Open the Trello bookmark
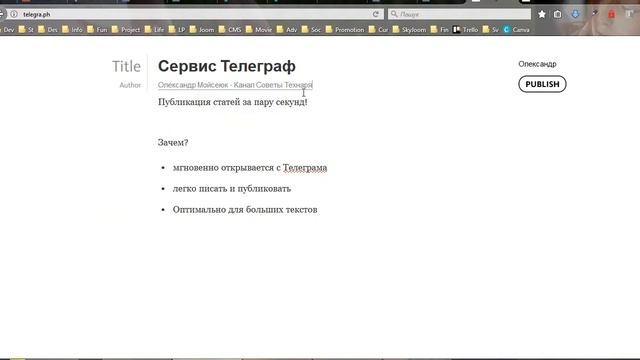This screenshot has width=640, height=360. (466, 30)
